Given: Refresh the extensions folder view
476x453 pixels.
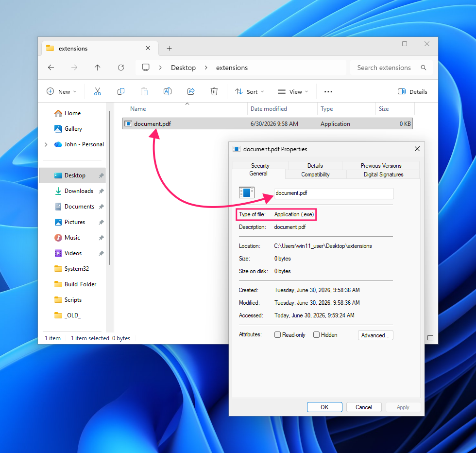Looking at the screenshot, I should click(121, 68).
